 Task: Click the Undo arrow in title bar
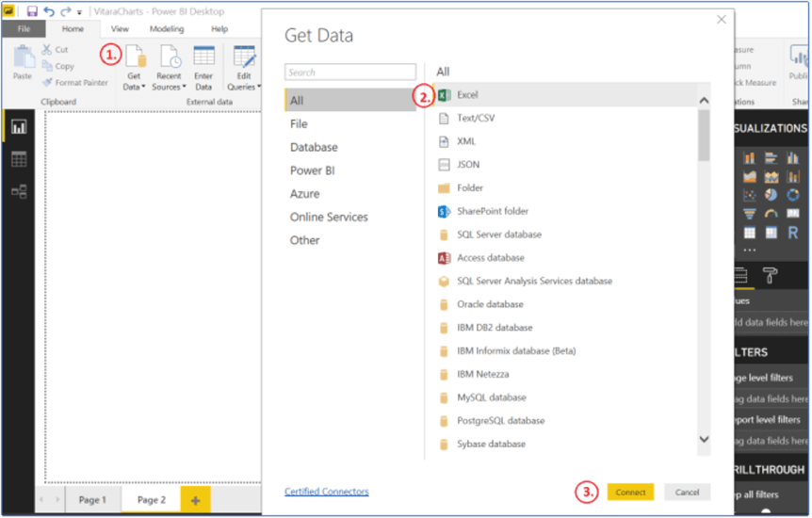tap(49, 11)
